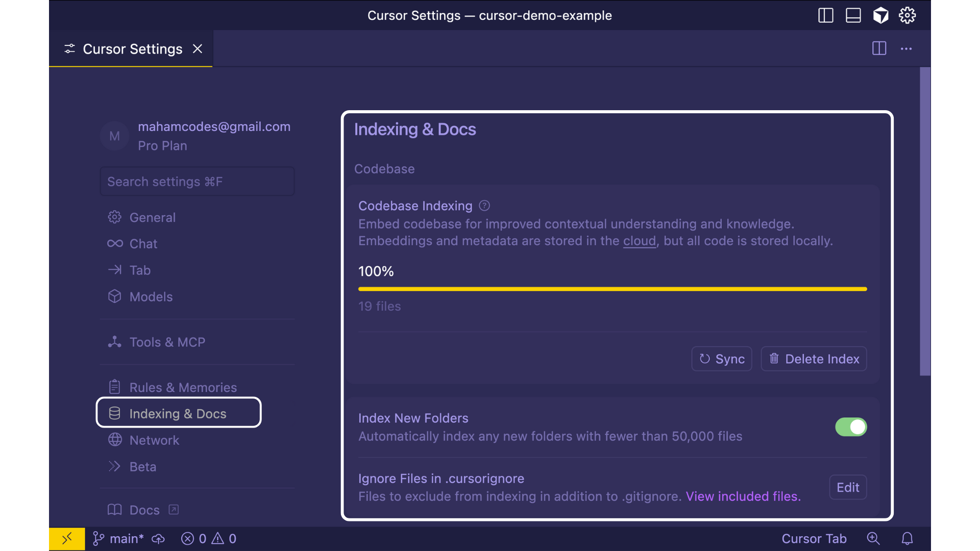Open notifications bell in status bar
980x551 pixels.
[907, 539]
